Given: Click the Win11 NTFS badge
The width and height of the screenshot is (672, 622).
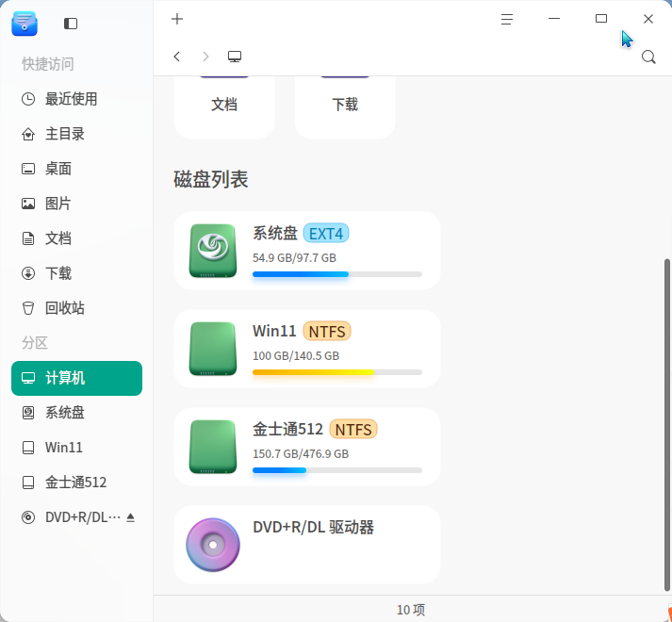Looking at the screenshot, I should [x=327, y=332].
